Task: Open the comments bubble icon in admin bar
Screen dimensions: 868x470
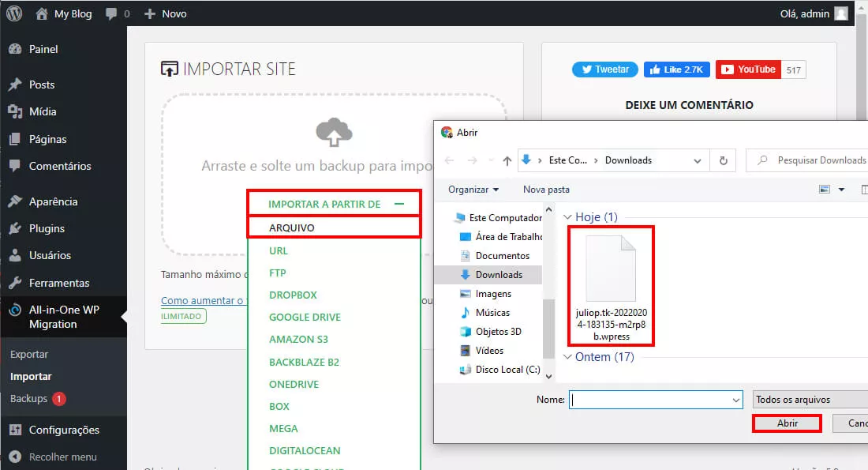Action: point(111,14)
